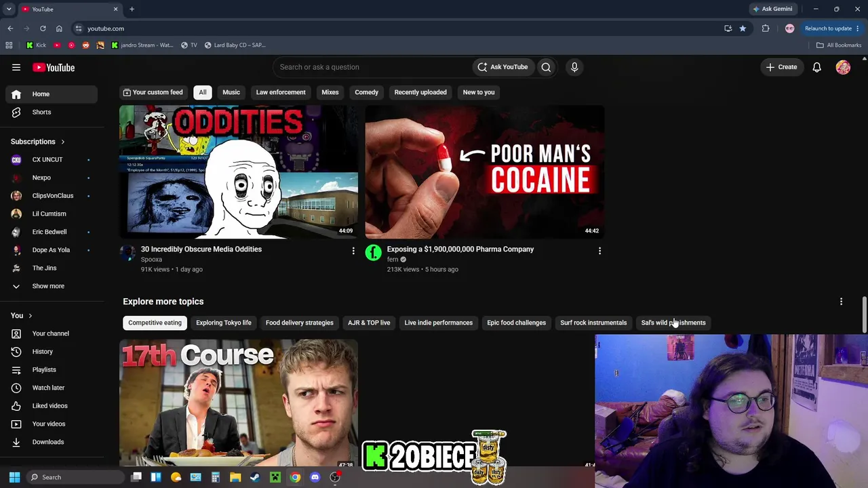868x488 pixels.
Task: Open Watch later in the sidebar
Action: 49,388
